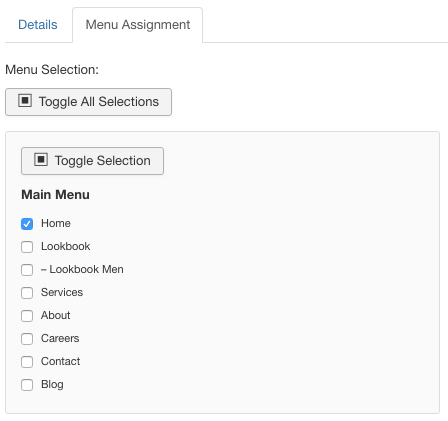
Task: Tick the Lookbook Men checkbox
Action: pyautogui.click(x=27, y=270)
